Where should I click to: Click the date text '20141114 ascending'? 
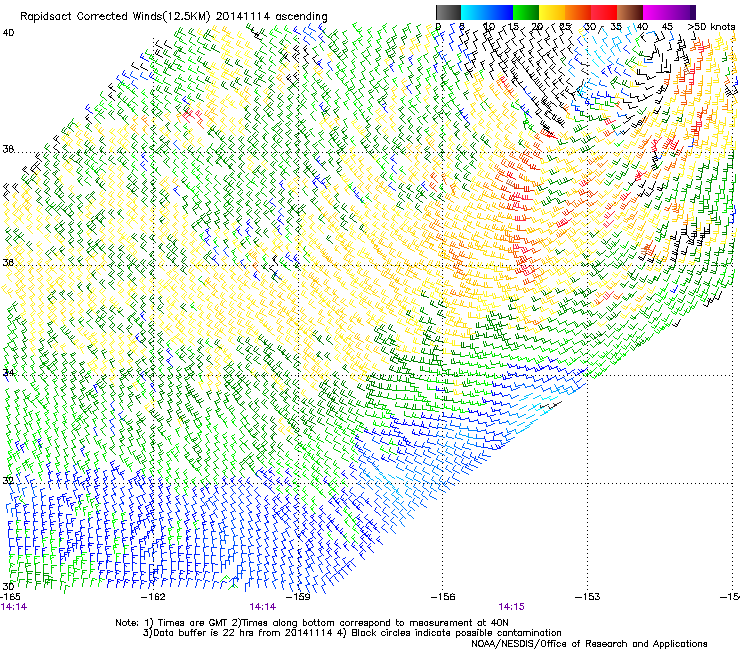(x=272, y=17)
